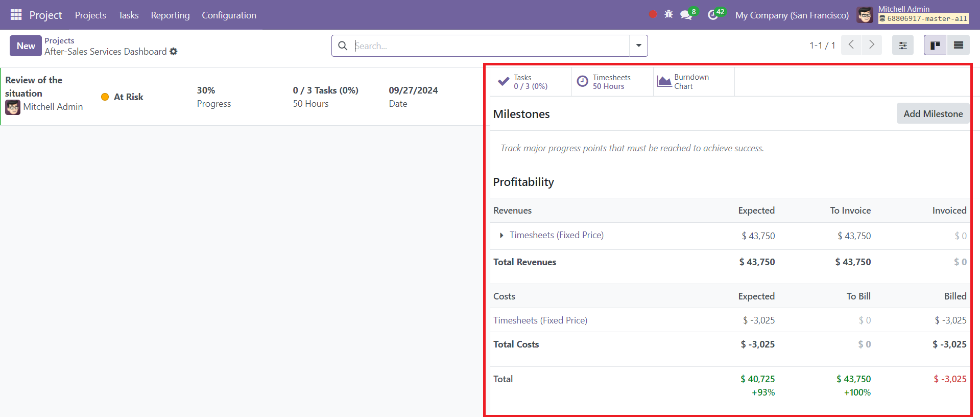Open conversations chat icon with badge 8

[x=686, y=15]
